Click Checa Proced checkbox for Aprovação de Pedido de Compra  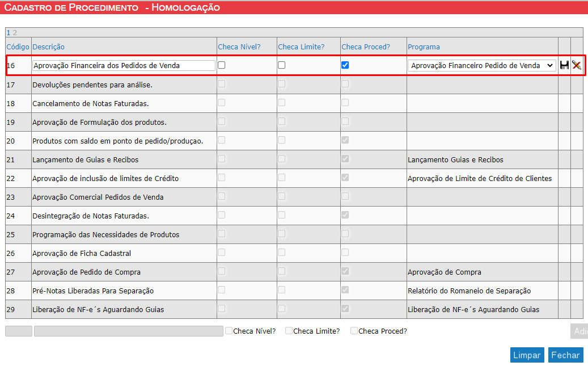[x=345, y=271]
